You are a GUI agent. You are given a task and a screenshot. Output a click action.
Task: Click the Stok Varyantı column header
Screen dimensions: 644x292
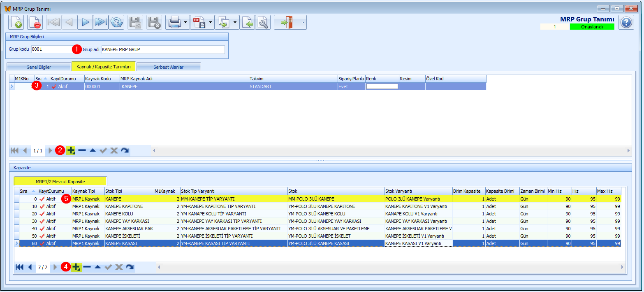[418, 191]
